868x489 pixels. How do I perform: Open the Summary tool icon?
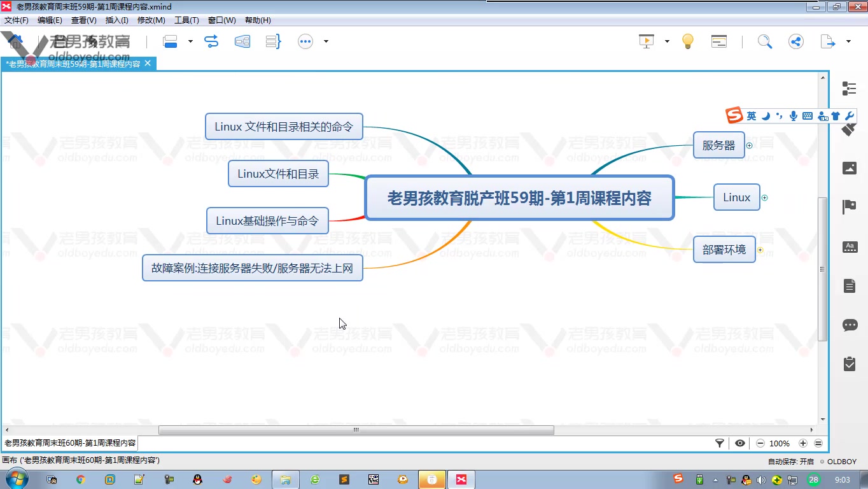click(273, 41)
